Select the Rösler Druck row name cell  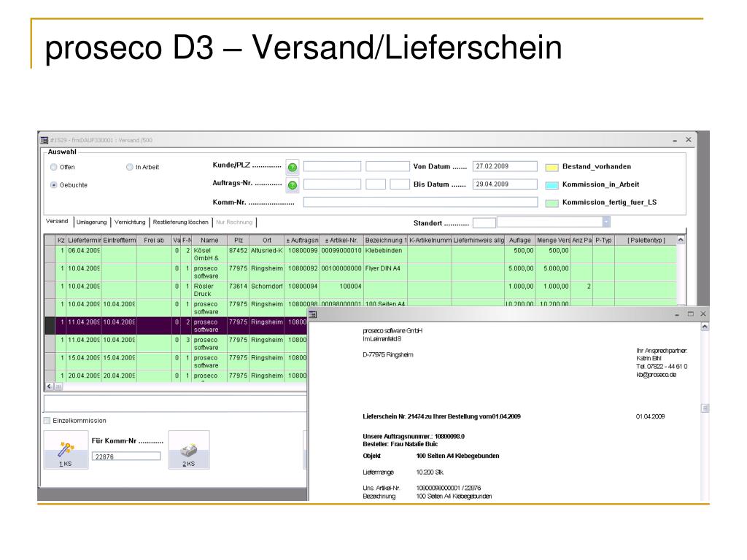click(209, 290)
